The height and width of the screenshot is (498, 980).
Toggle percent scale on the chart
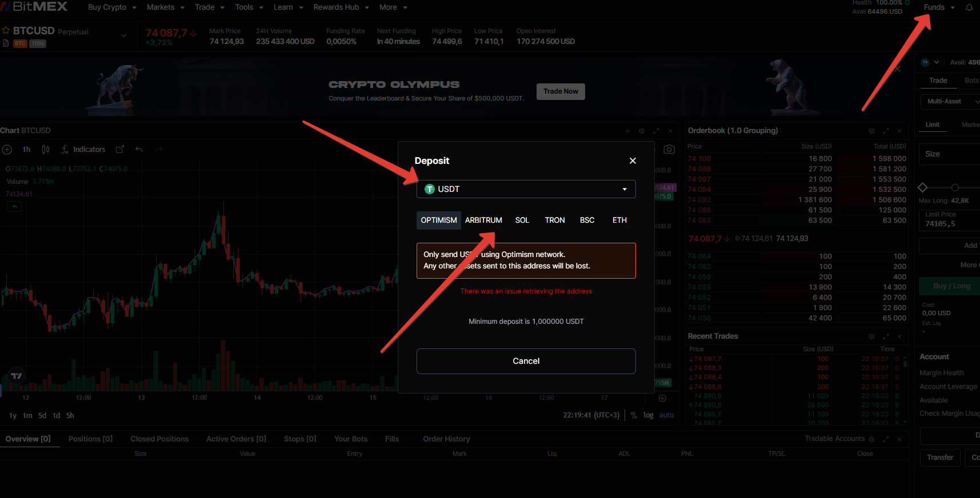tap(634, 415)
